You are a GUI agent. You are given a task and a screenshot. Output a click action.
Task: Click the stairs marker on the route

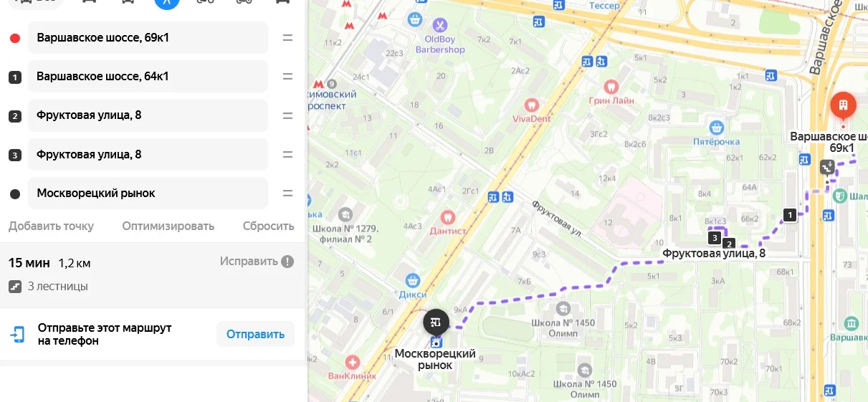pyautogui.click(x=828, y=167)
